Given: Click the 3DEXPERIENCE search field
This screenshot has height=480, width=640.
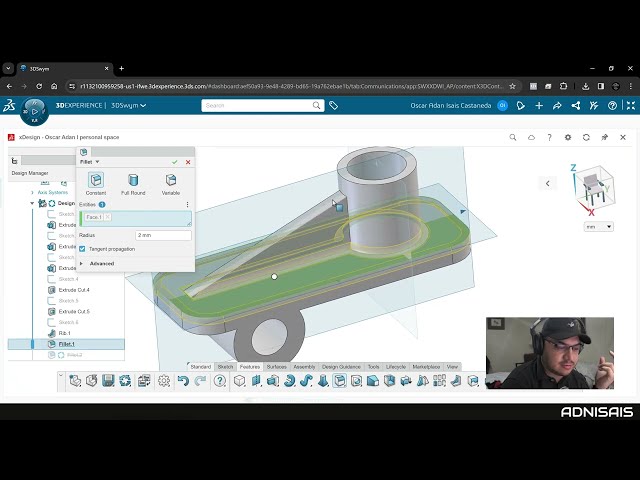Looking at the screenshot, I should click(x=262, y=105).
